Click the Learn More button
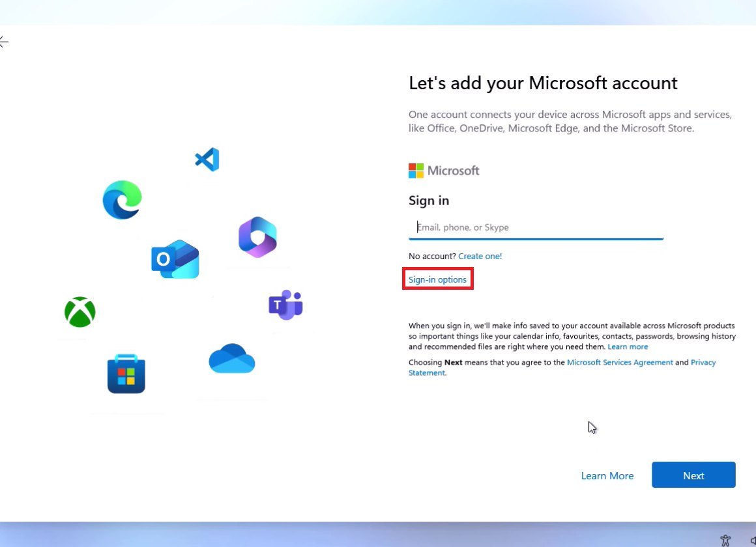756x547 pixels. coord(607,475)
